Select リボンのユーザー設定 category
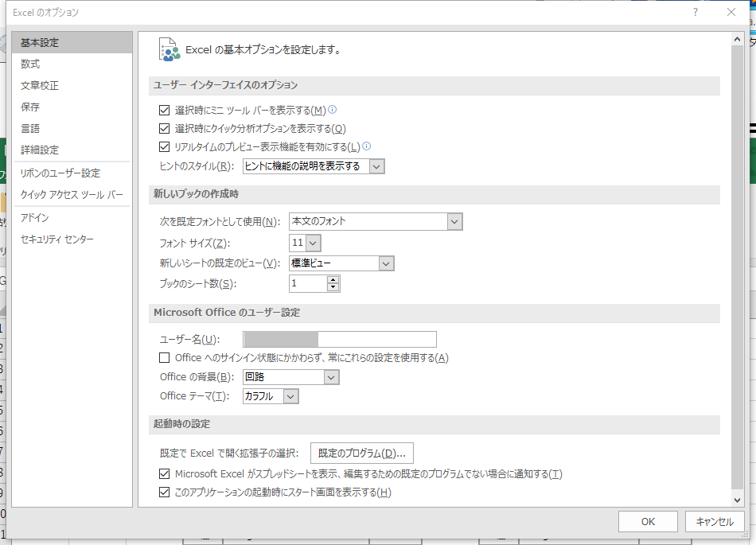Image resolution: width=756 pixels, height=545 pixels. [x=72, y=173]
